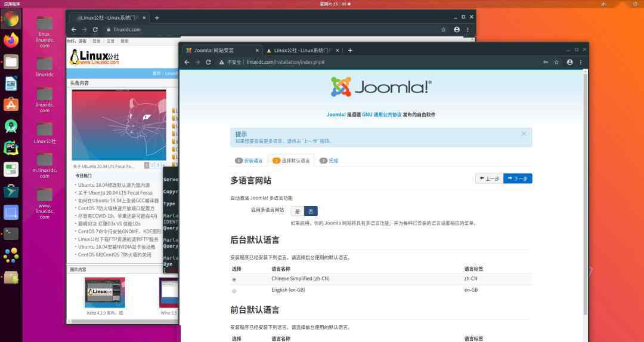Click 登录 link in linuxidc header
This screenshot has height=342, width=644.
[x=96, y=41]
